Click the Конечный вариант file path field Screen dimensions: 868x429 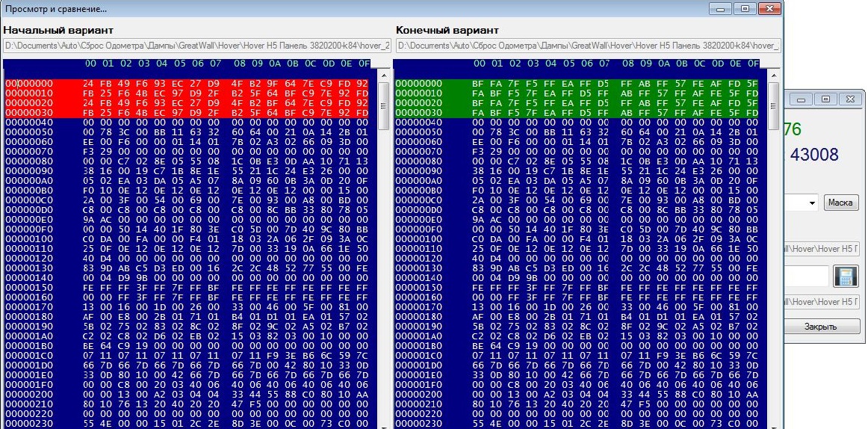[x=589, y=46]
